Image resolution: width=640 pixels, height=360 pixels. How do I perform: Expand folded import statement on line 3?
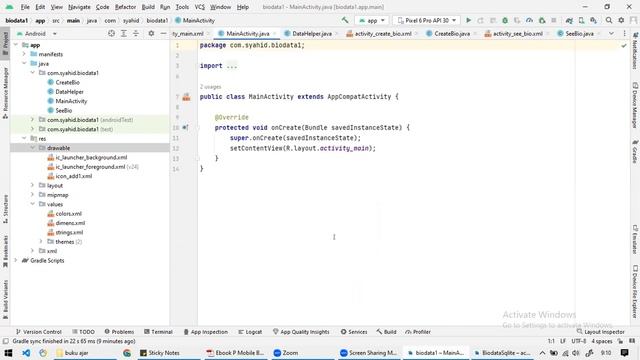tap(231, 66)
